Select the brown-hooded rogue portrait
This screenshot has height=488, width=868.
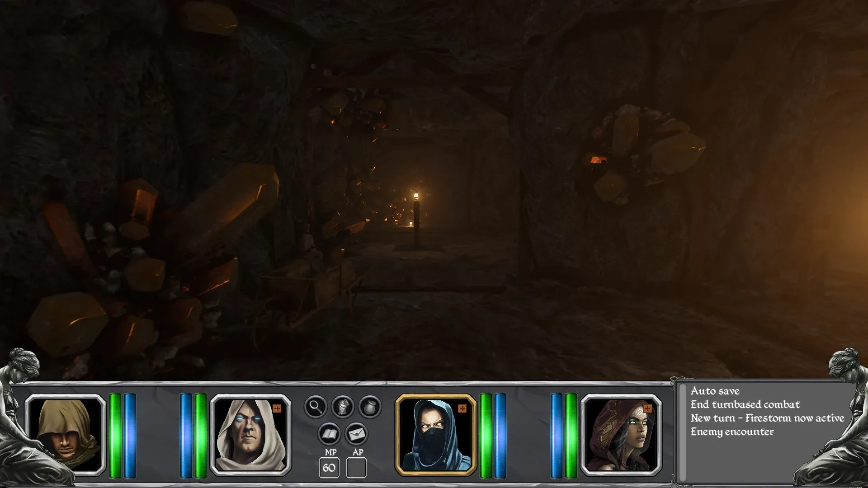pyautogui.click(x=66, y=435)
